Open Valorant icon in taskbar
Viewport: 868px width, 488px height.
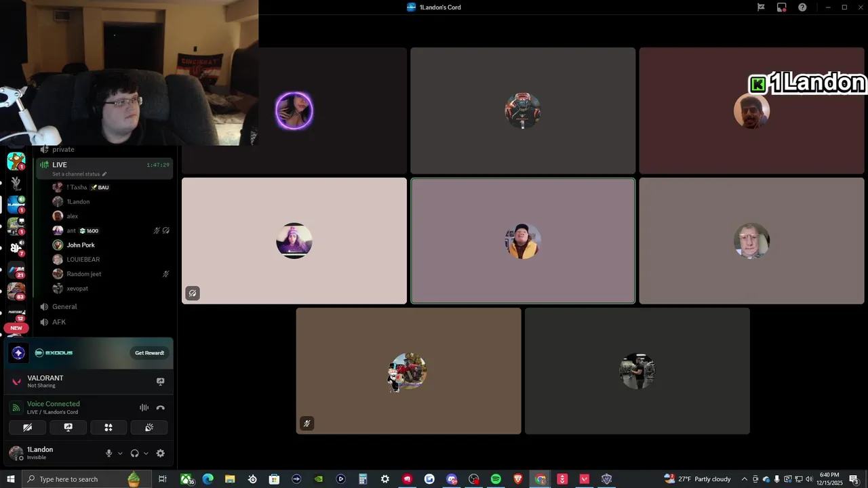coord(585,479)
